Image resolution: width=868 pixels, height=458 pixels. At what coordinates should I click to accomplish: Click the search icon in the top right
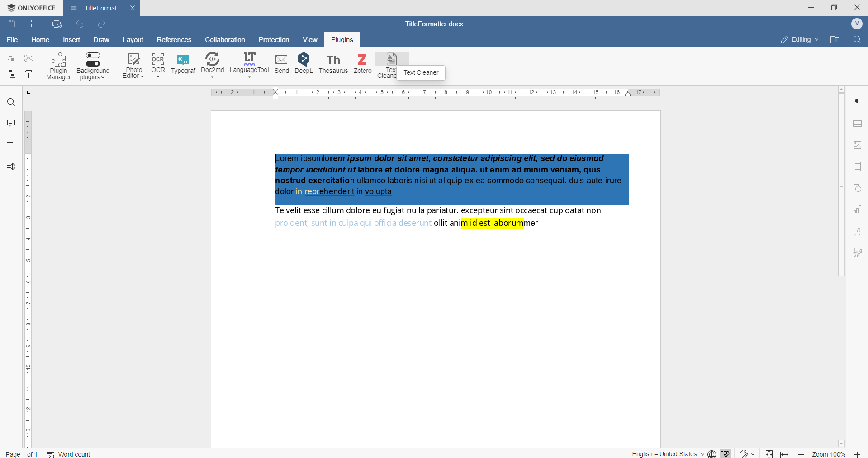857,40
